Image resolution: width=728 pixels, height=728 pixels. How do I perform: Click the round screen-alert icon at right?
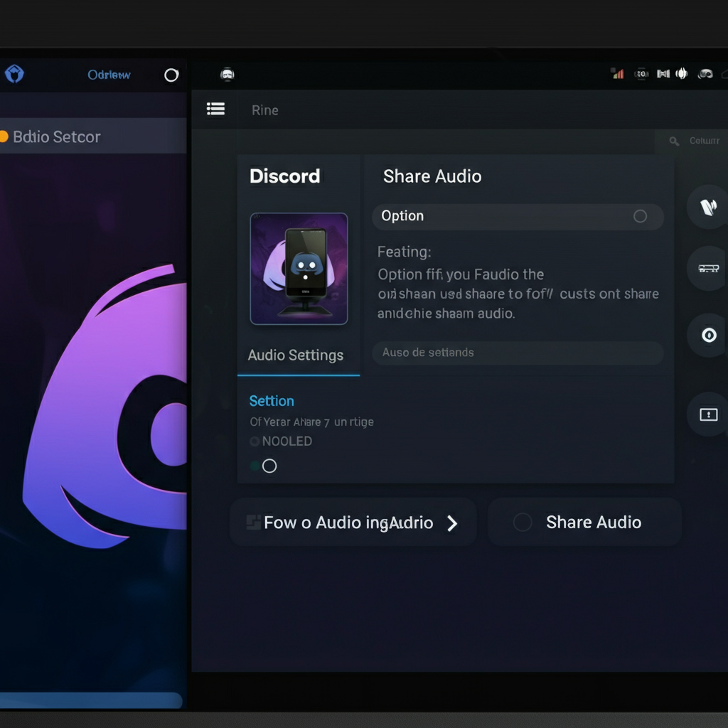coord(709,414)
